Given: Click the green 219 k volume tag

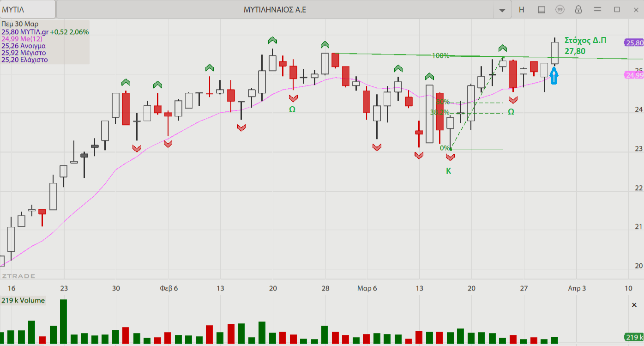Looking at the screenshot, I should [x=633, y=337].
